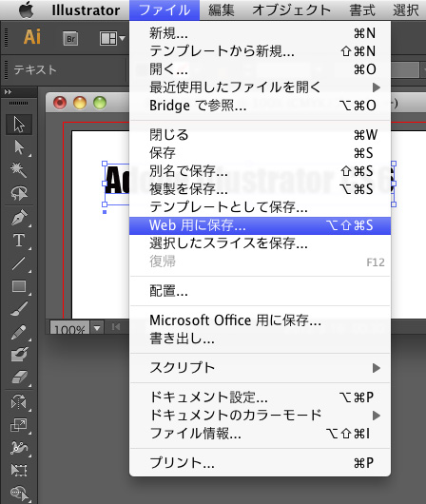The image size is (426, 504).
Task: Select the Magic Wand tool
Action: pyautogui.click(x=19, y=170)
